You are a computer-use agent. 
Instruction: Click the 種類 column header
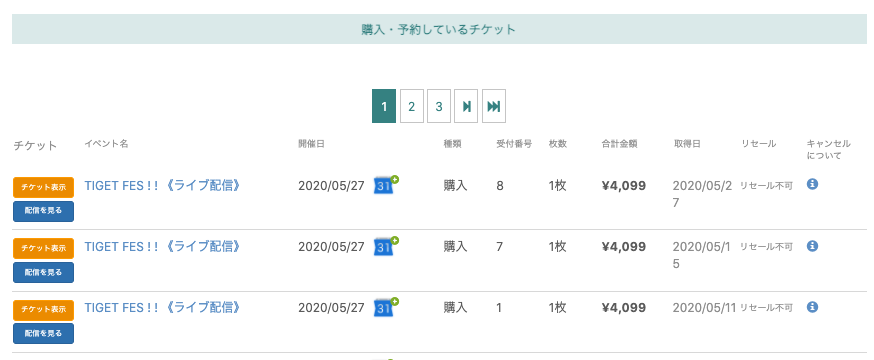(x=453, y=144)
